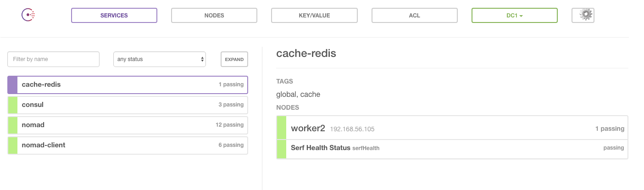The width and height of the screenshot is (644, 190).
Task: Select the cache-redis service
Action: click(x=128, y=84)
